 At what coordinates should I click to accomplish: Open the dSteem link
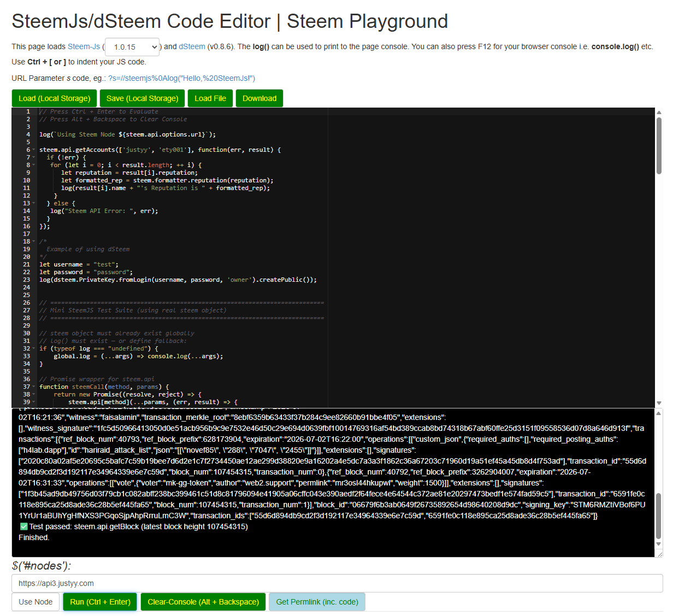coord(192,46)
